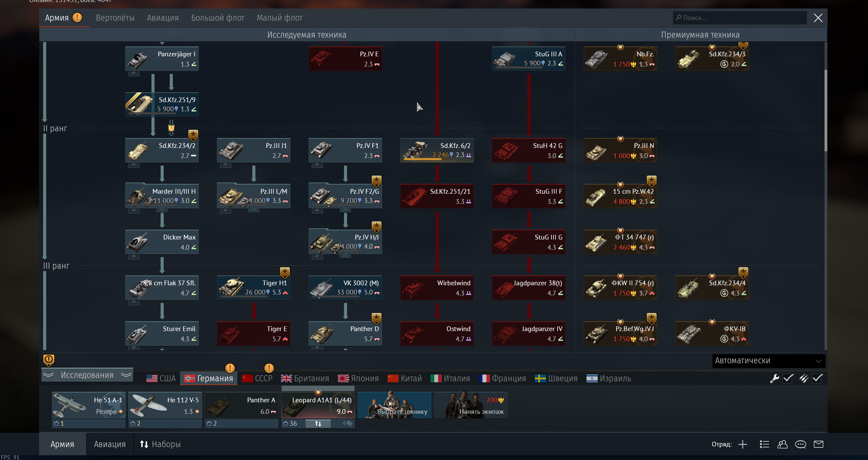This screenshot has width=868, height=460.
Task: Open the Наборы presets button with arrows
Action: tap(160, 444)
